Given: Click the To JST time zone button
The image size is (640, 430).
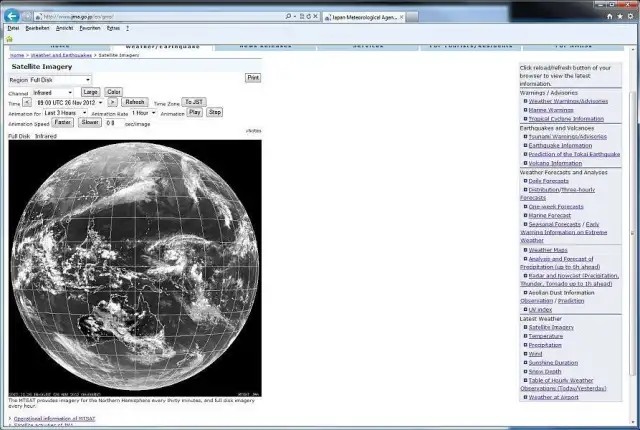Looking at the screenshot, I should pos(194,102).
